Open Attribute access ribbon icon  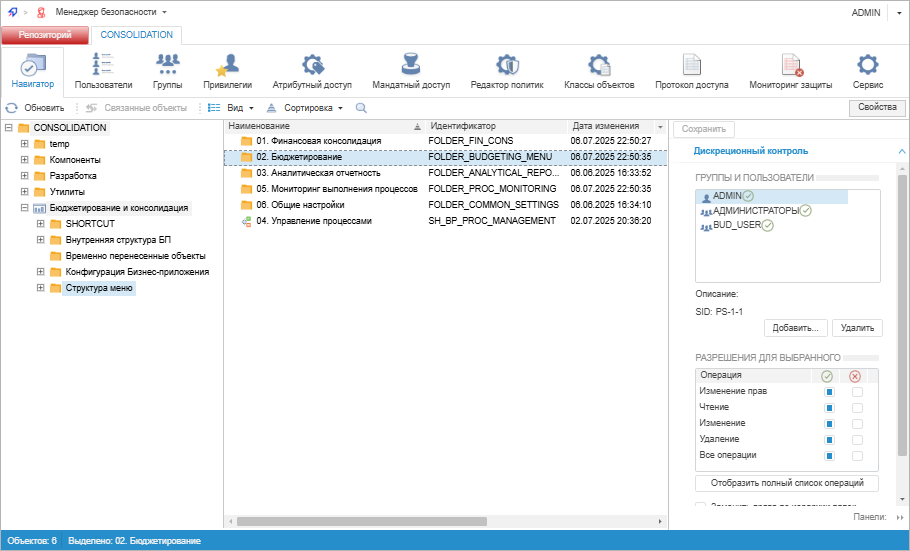coord(312,64)
